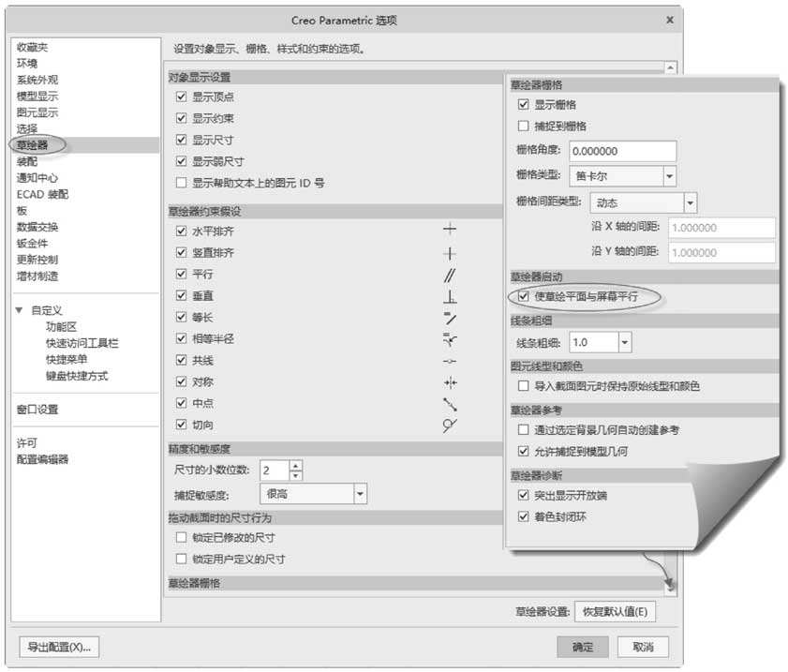
Task: Enable 捕捉到栅格 checkbox
Action: click(x=523, y=127)
